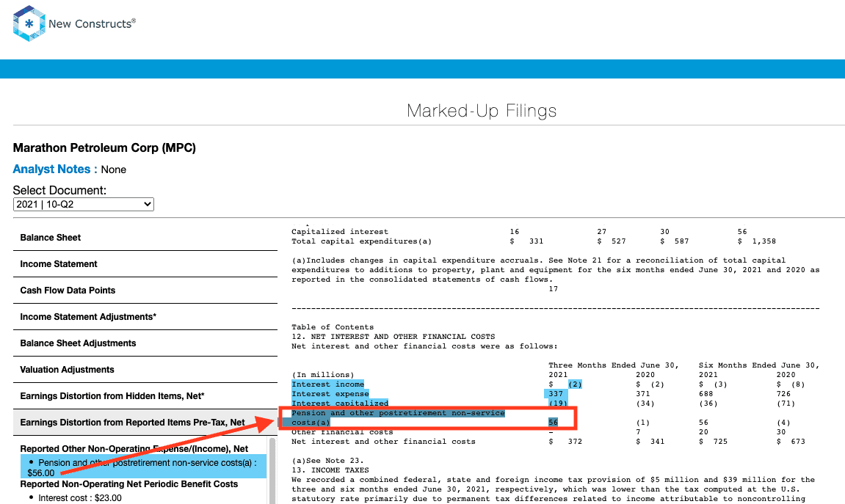Image resolution: width=845 pixels, height=504 pixels.
Task: Click the highlighted Interest income line
Action: click(x=327, y=384)
